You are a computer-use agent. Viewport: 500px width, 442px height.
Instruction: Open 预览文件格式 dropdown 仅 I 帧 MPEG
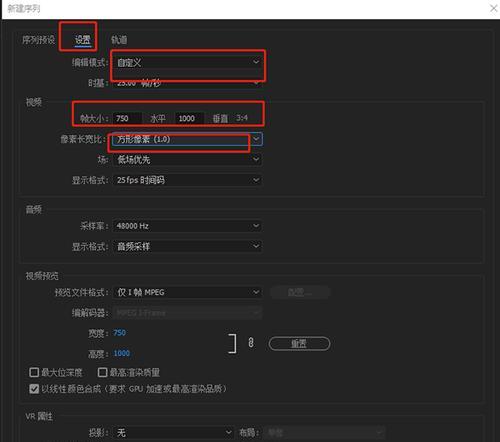point(188,292)
